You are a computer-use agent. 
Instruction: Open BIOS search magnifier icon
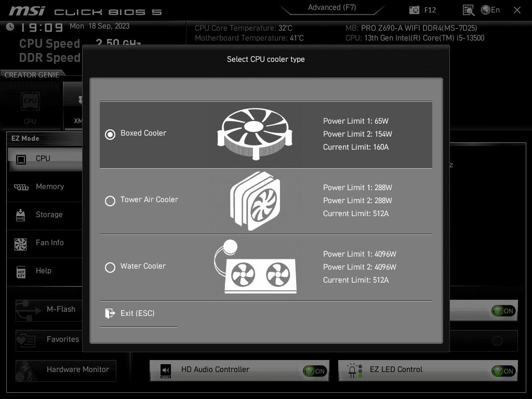[x=468, y=10]
